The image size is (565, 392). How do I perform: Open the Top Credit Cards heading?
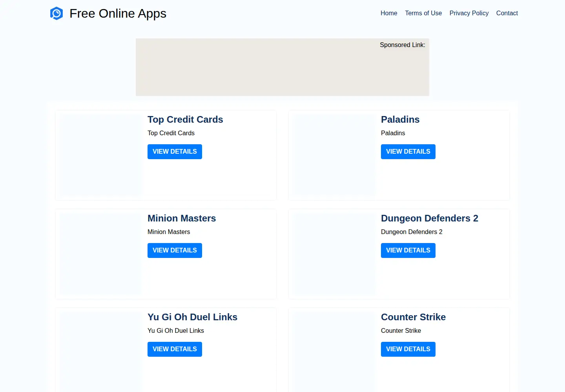click(x=185, y=120)
